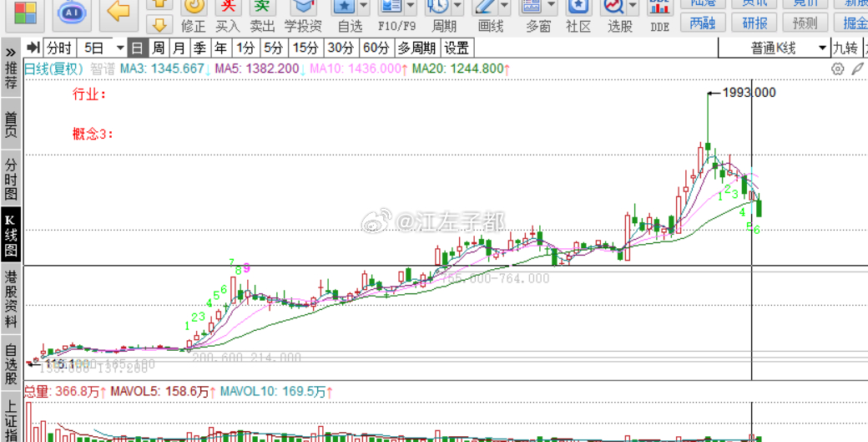Expand sidebar with double chevron icon
Image resolution: width=868 pixels, height=442 pixels.
tap(11, 52)
